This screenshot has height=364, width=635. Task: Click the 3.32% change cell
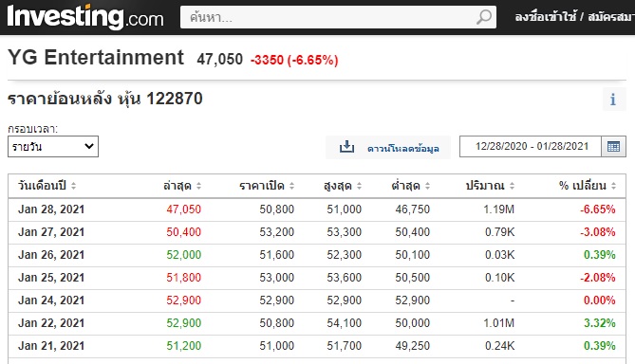(x=599, y=322)
